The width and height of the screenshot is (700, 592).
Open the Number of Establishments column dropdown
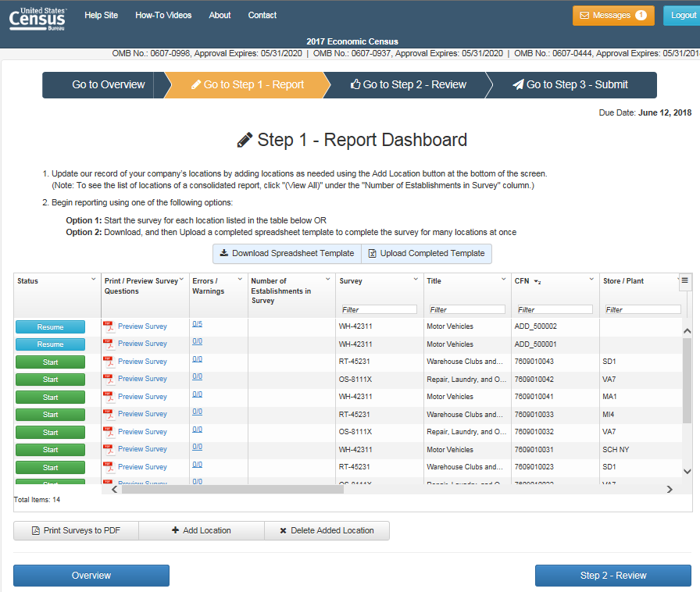click(x=327, y=279)
